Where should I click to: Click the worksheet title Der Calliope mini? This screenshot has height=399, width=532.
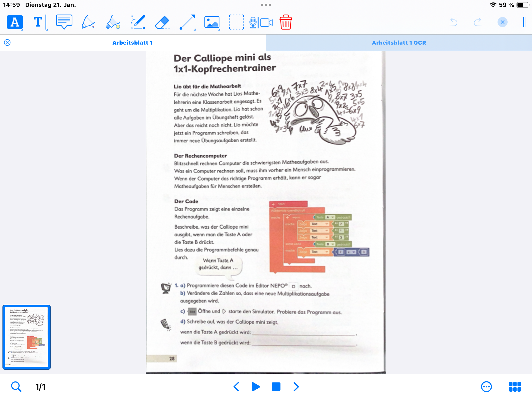[x=225, y=63]
